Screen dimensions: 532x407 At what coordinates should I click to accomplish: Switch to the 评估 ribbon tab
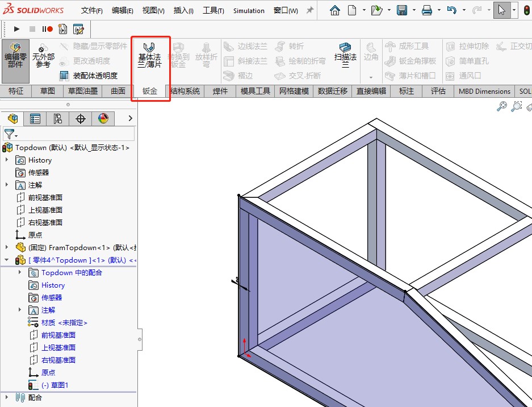[x=438, y=91]
